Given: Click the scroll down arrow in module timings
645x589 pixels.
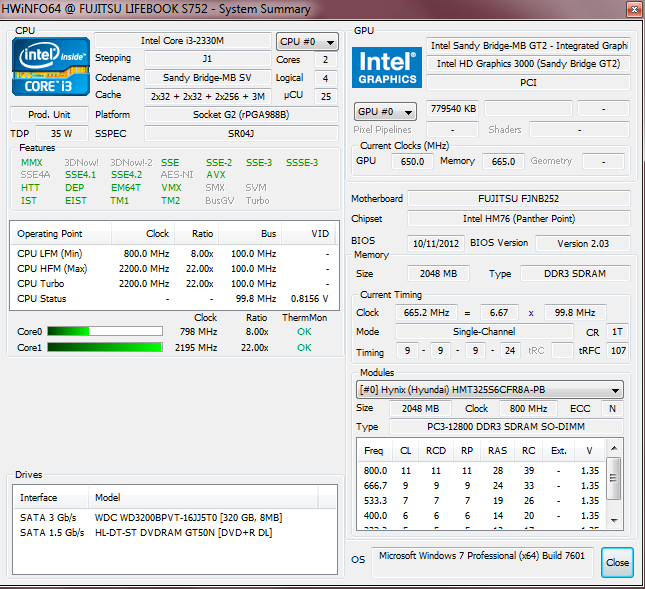Looking at the screenshot, I should 614,521.
